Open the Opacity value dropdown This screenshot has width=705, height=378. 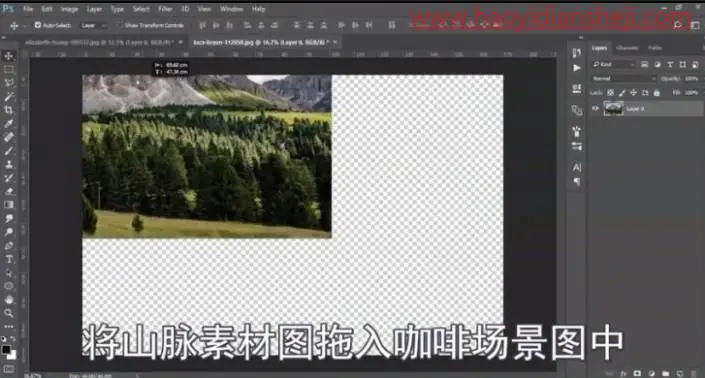693,79
